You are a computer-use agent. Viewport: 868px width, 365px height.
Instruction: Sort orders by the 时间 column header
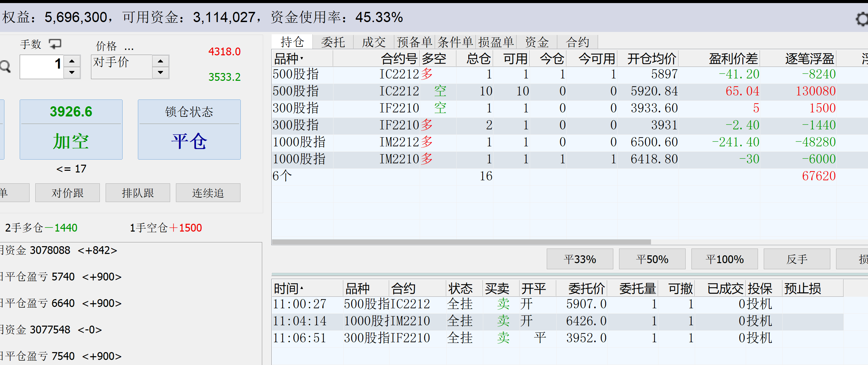tap(308, 289)
